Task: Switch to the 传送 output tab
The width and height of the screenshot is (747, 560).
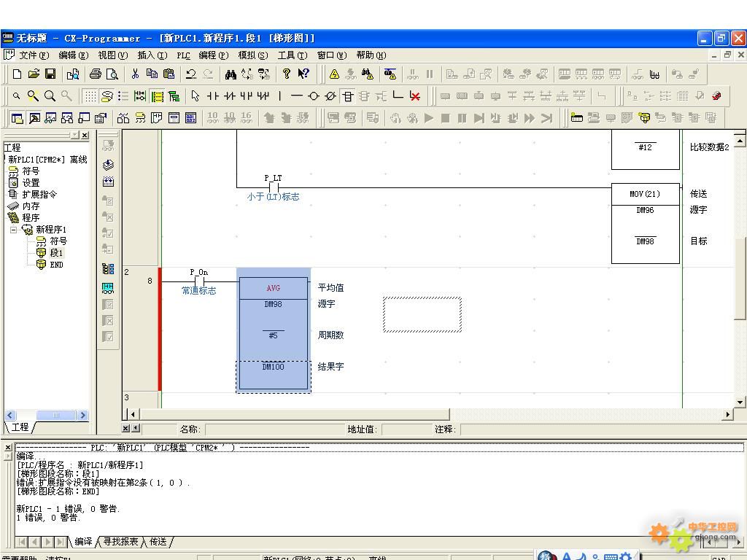Action: tap(158, 542)
